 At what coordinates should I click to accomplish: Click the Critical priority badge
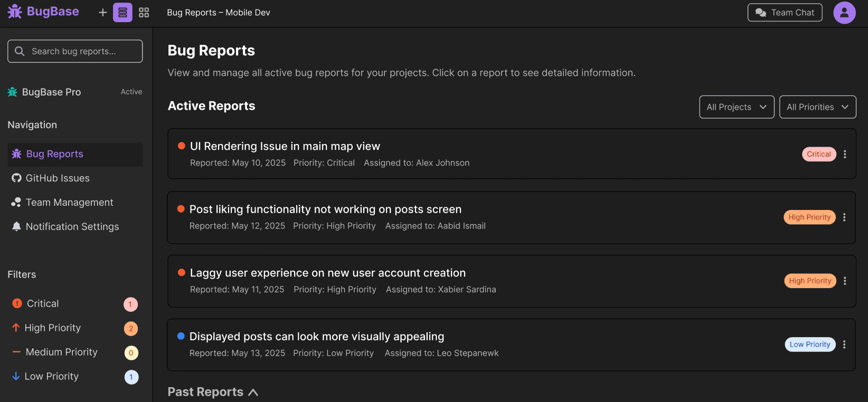coord(819,154)
